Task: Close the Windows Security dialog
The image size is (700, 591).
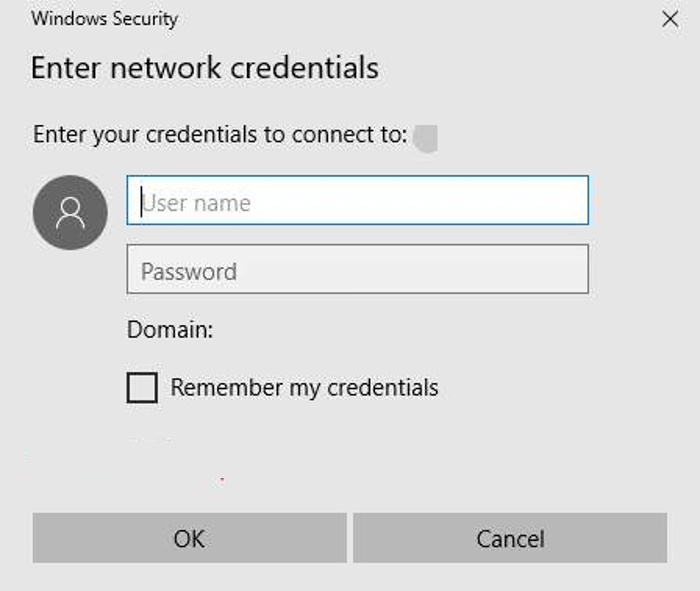Action: [670, 19]
